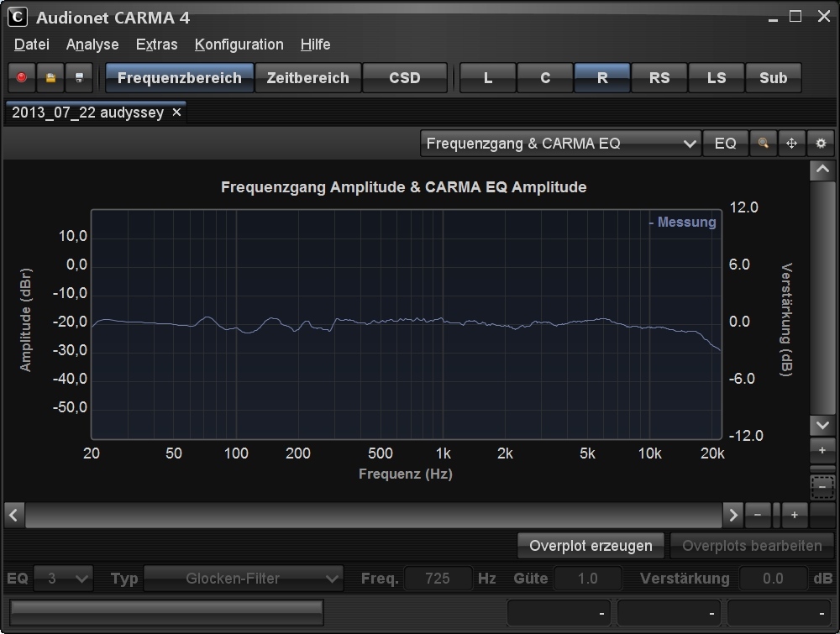This screenshot has height=634, width=840.
Task: Click vertical zoom in plus button
Action: coord(822,451)
